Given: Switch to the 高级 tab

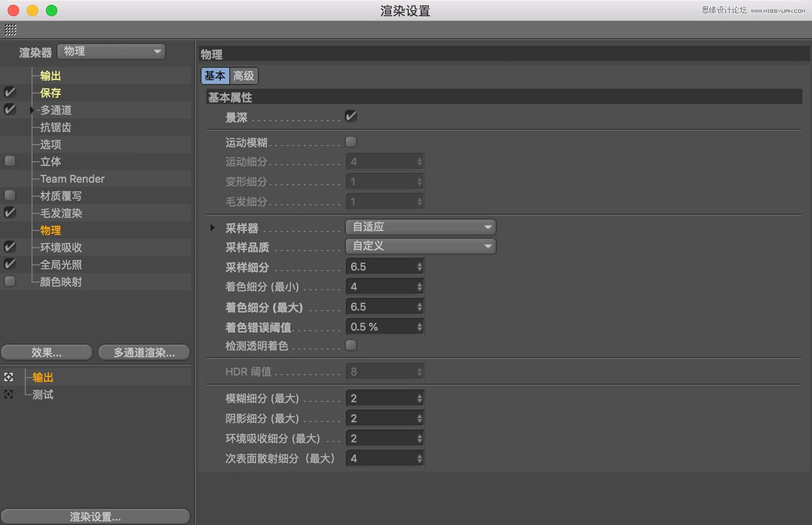Looking at the screenshot, I should click(x=244, y=75).
